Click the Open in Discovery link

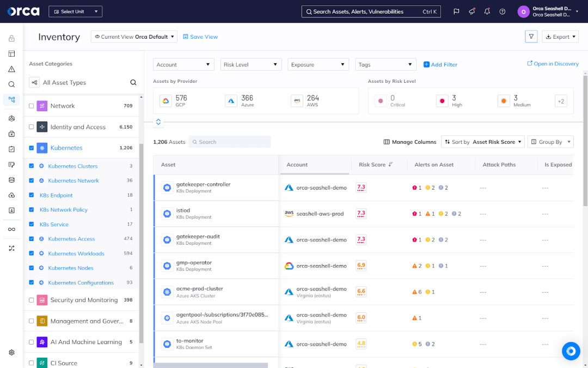[x=553, y=64]
